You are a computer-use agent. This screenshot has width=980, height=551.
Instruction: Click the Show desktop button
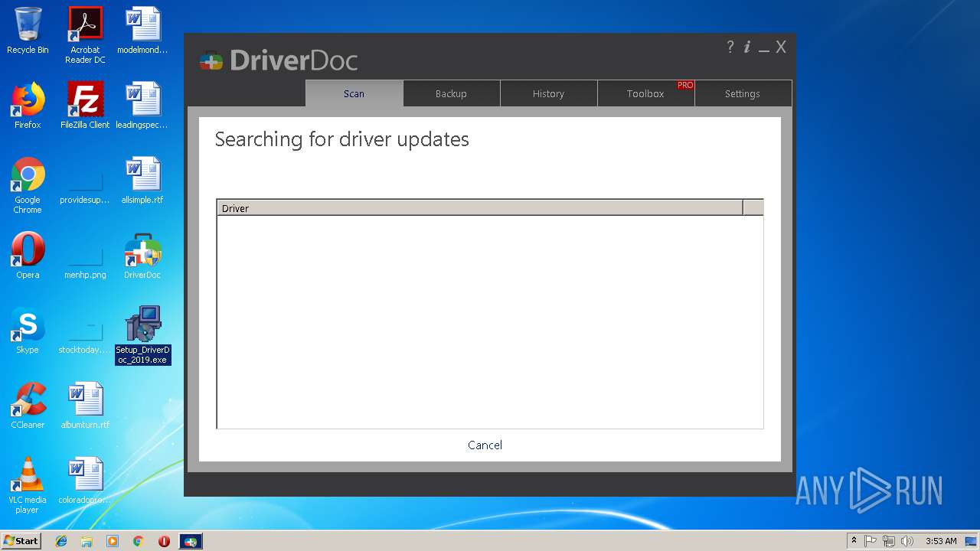pyautogui.click(x=972, y=541)
